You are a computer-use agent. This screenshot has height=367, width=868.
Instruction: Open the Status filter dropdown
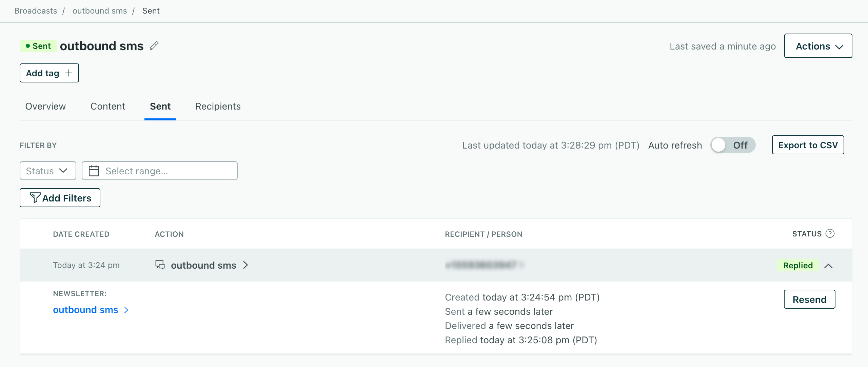[47, 171]
